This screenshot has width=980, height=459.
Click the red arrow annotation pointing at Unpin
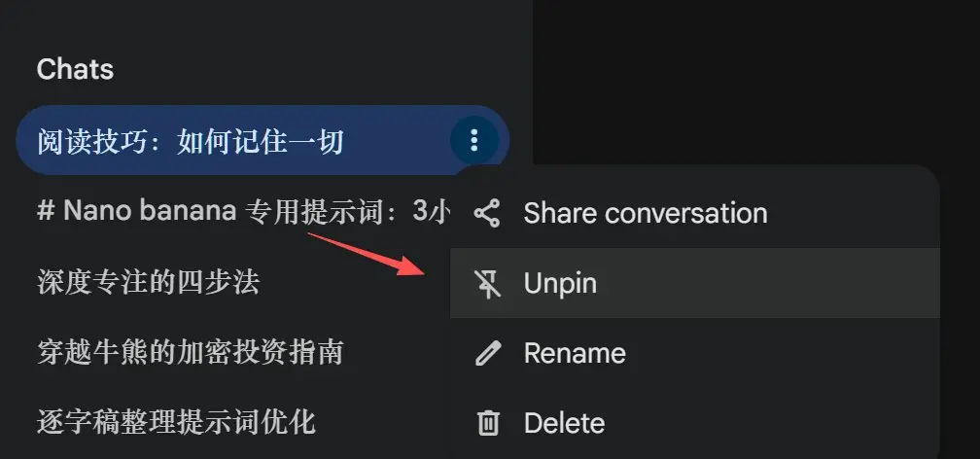367,253
